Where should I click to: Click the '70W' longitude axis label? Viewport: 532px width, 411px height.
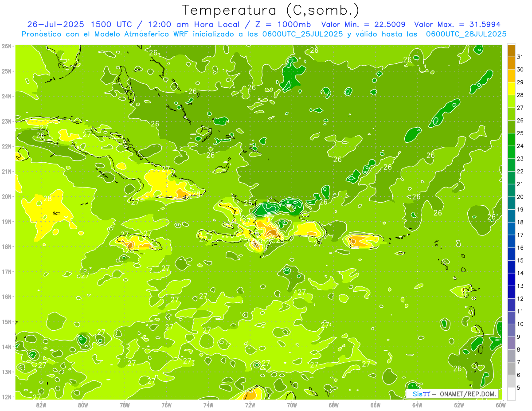pos(292,405)
